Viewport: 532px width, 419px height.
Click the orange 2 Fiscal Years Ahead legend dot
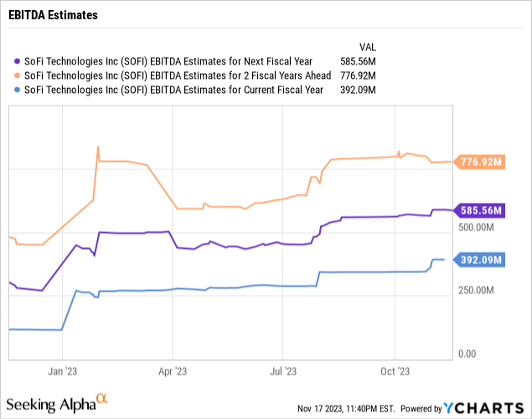(x=18, y=75)
